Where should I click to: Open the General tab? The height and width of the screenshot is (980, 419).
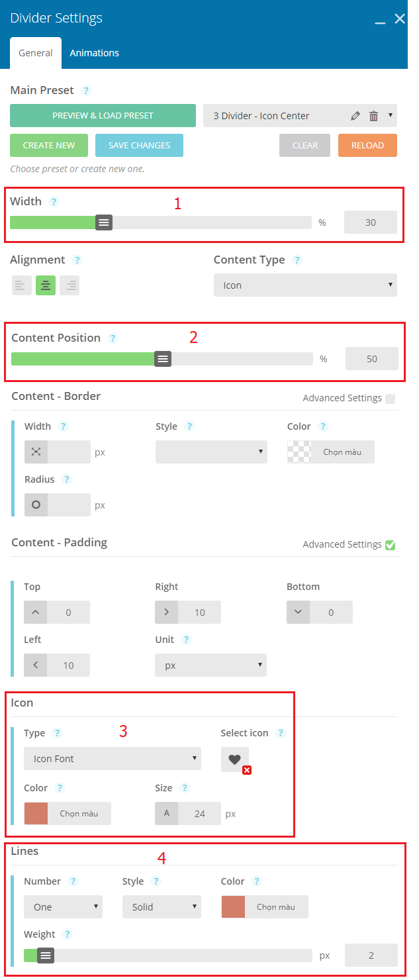click(x=36, y=53)
